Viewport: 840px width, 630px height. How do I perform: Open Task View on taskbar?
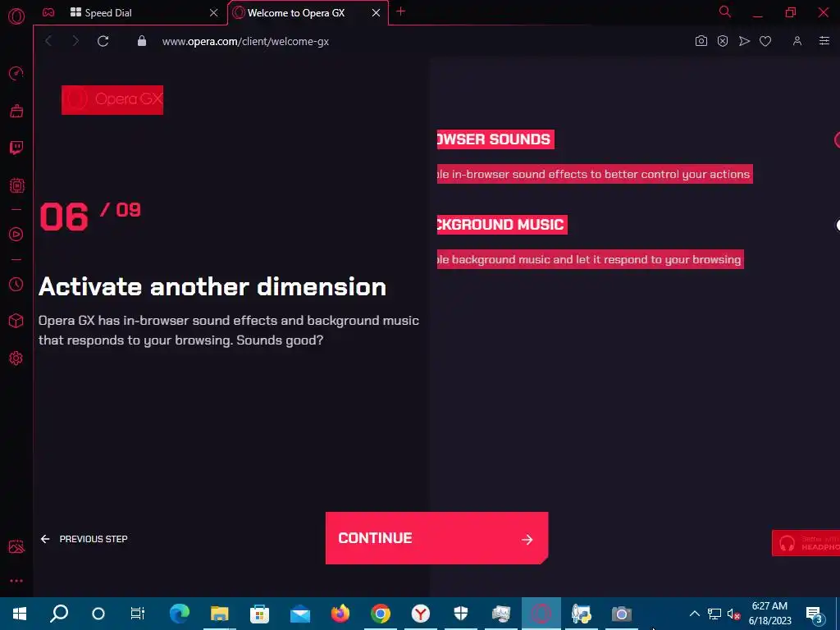click(x=138, y=614)
